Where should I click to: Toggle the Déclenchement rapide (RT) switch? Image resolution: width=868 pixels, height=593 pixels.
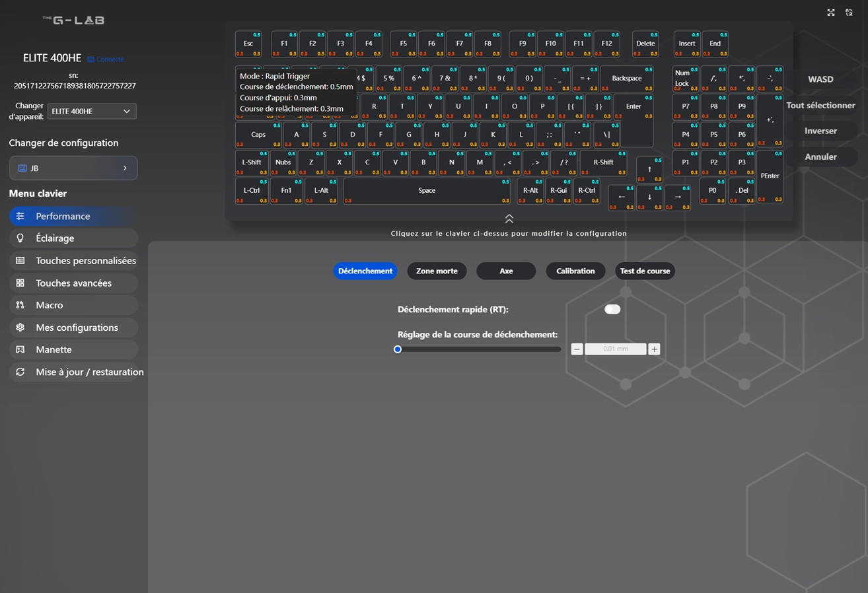coord(612,309)
